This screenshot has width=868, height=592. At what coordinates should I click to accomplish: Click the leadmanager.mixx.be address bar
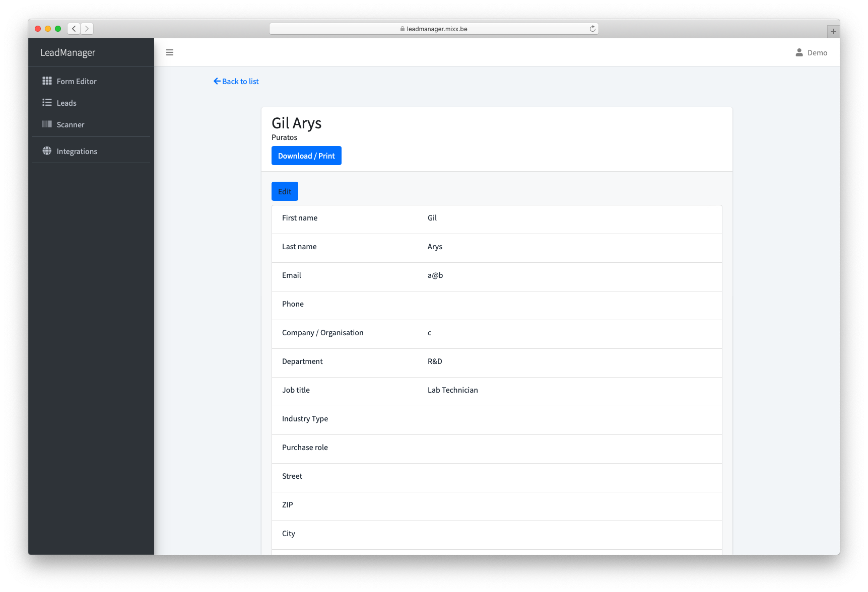click(x=434, y=29)
